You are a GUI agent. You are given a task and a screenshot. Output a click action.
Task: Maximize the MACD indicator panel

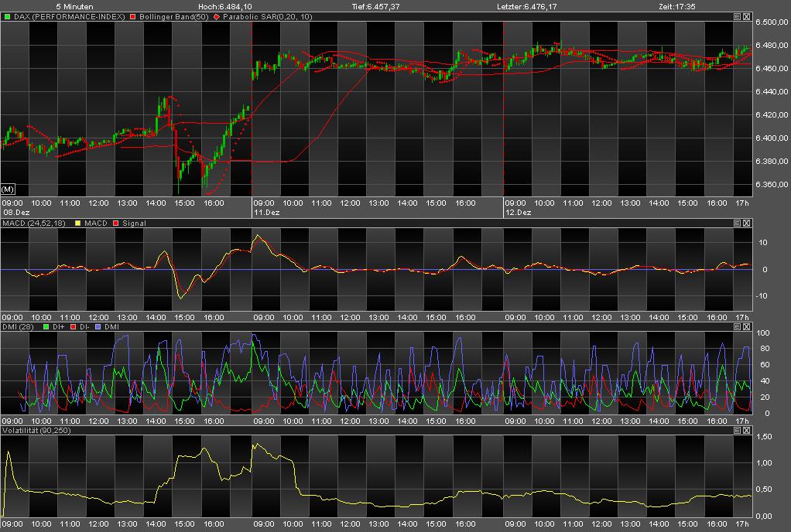pyautogui.click(x=736, y=223)
